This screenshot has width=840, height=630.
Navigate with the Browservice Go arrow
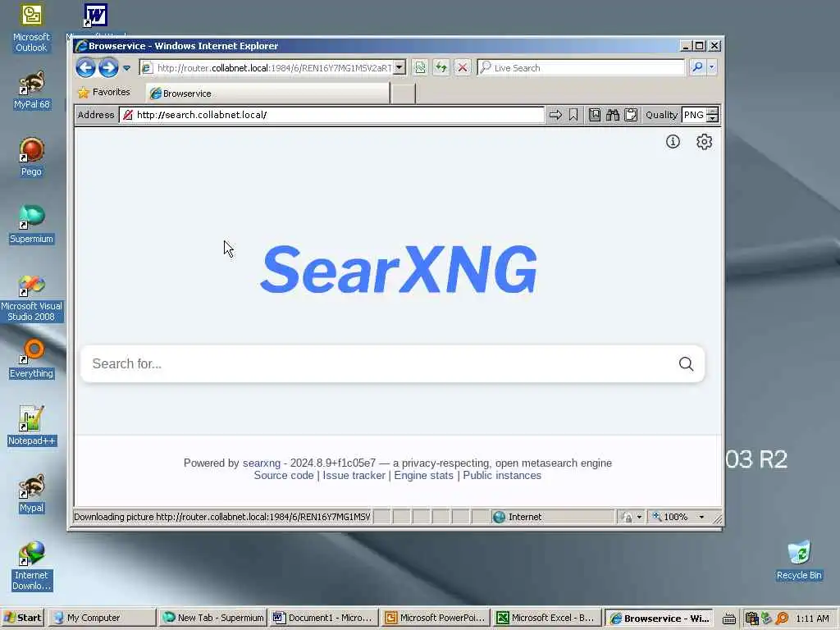(555, 115)
